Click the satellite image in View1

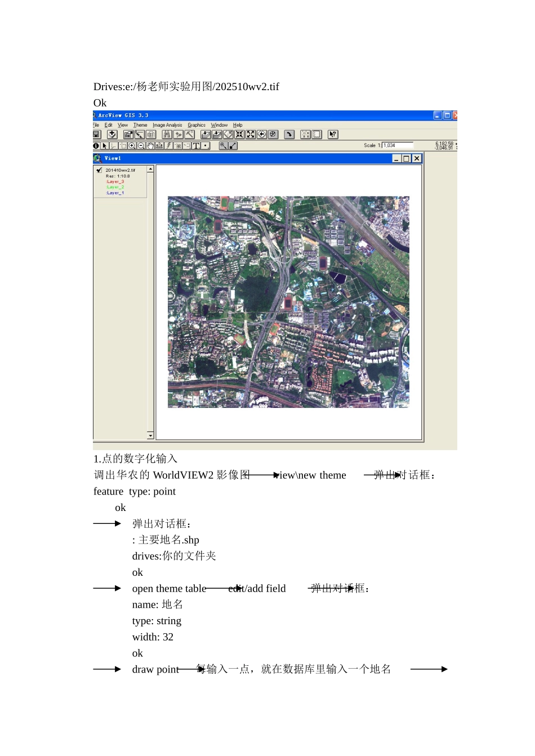click(x=288, y=302)
